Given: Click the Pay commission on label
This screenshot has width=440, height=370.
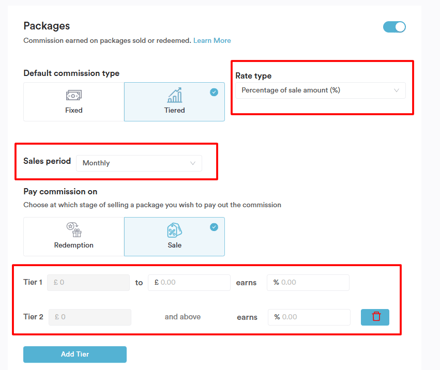Looking at the screenshot, I should [60, 192].
